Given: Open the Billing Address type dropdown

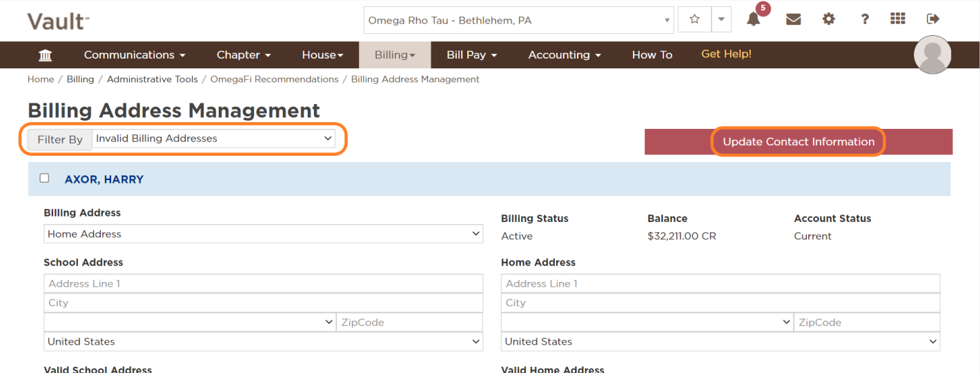Looking at the screenshot, I should coord(263,234).
